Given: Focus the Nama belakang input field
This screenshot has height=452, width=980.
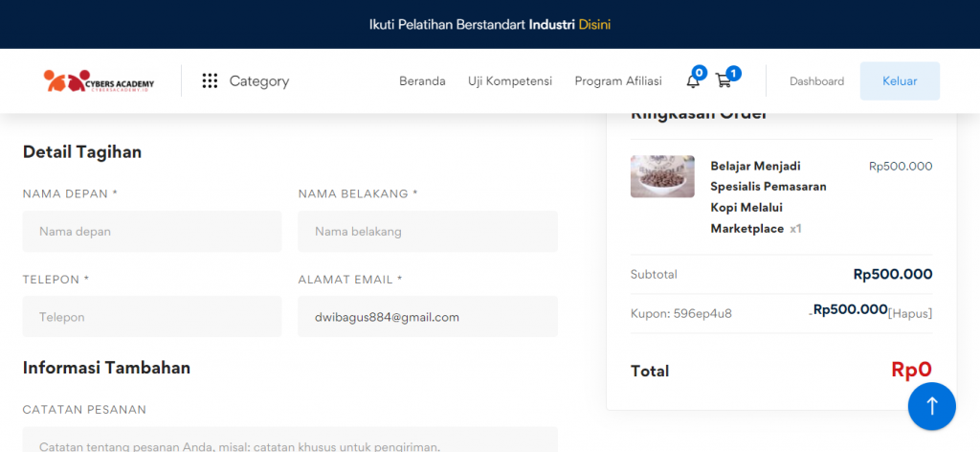Looking at the screenshot, I should (x=427, y=231).
